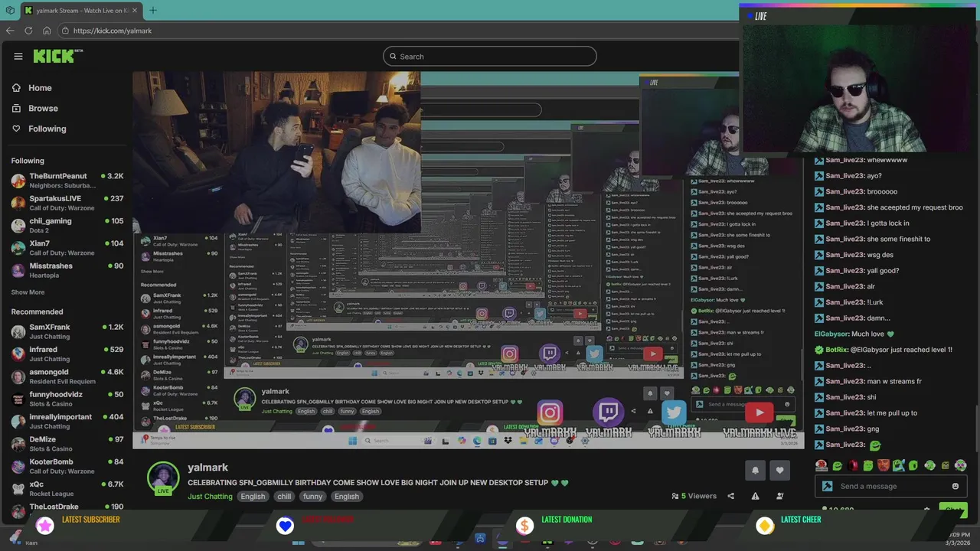Image resolution: width=980 pixels, height=551 pixels.
Task: Open asmongold's recommended channel
Action: click(x=67, y=376)
